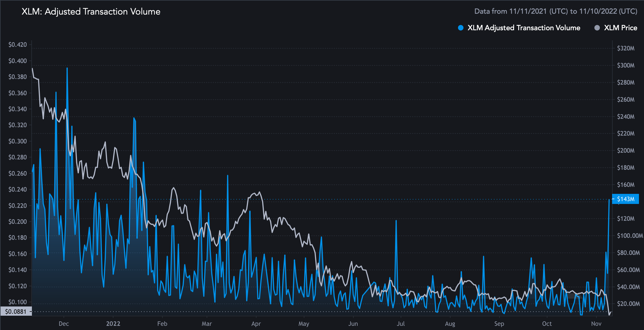Click the $0.200 price axis label

(18, 222)
